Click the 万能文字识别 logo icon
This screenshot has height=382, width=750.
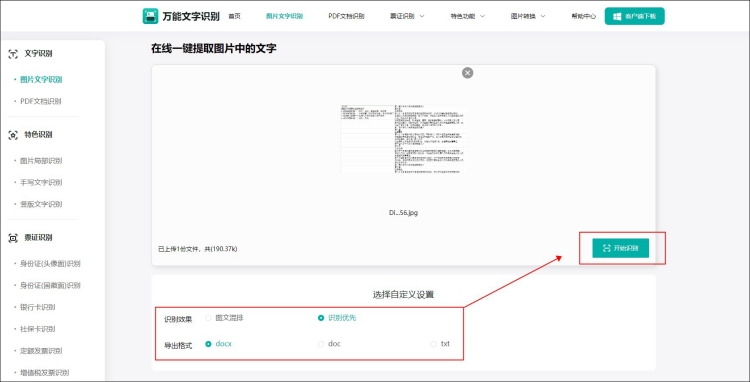coord(150,16)
